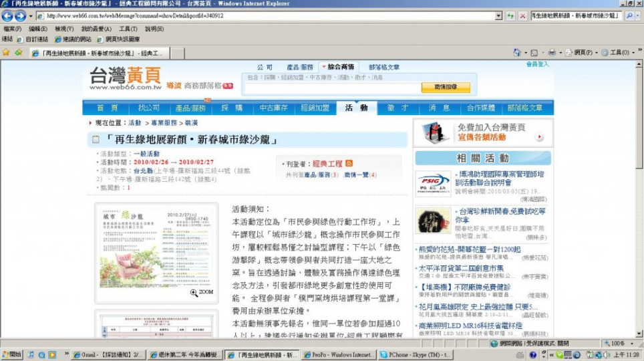Switch to the Gmail taskbar window
This screenshot has width=644, height=361.
point(108,354)
